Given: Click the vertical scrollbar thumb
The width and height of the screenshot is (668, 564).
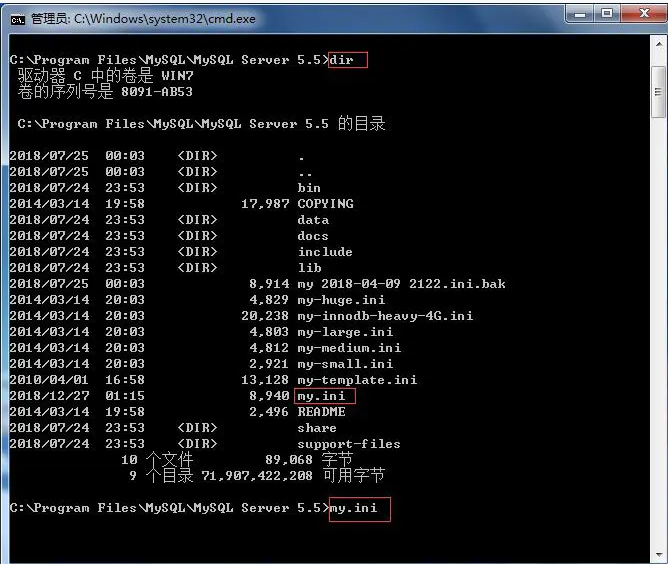Looking at the screenshot, I should click(659, 91).
